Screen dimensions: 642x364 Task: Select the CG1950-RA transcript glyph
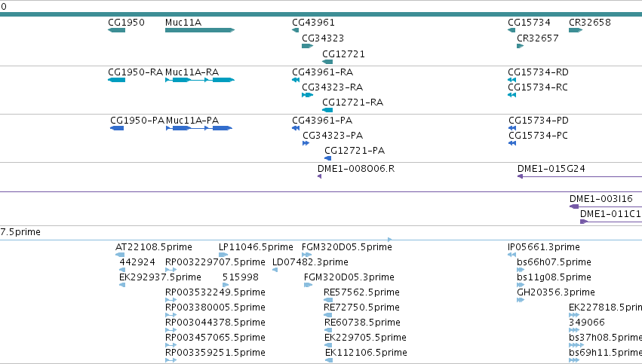(x=116, y=80)
